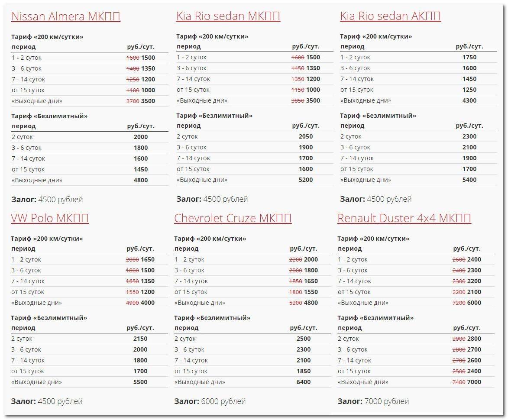Click the 6000 рублей deposit under Chevrolet Cruze
Image resolution: width=508 pixels, height=420 pixels.
coord(223,401)
